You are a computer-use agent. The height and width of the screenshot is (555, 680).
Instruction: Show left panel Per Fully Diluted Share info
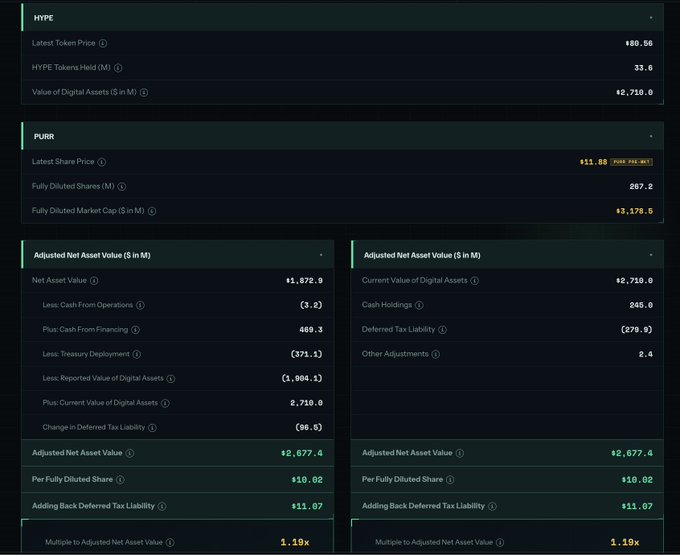pos(120,480)
